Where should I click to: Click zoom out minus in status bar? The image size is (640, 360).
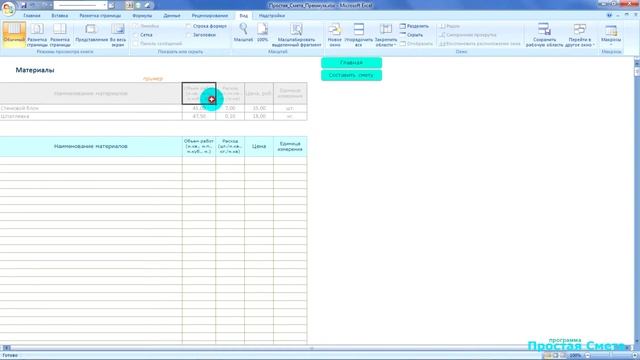587,356
